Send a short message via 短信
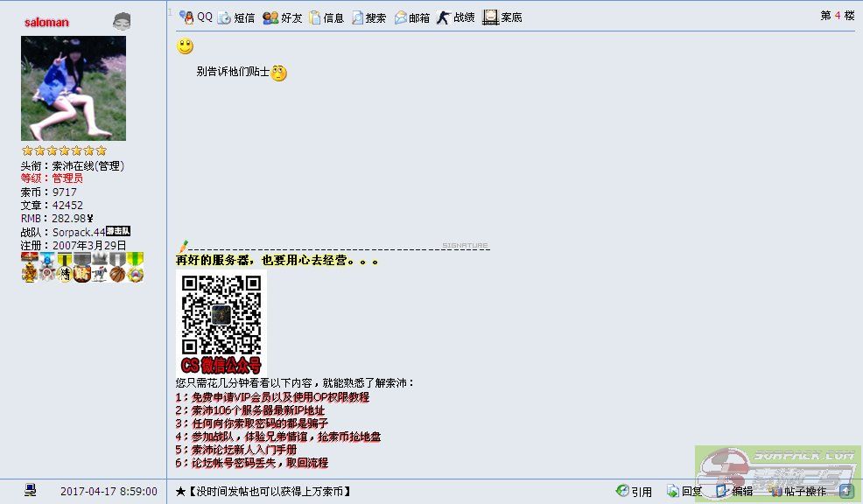 point(236,17)
